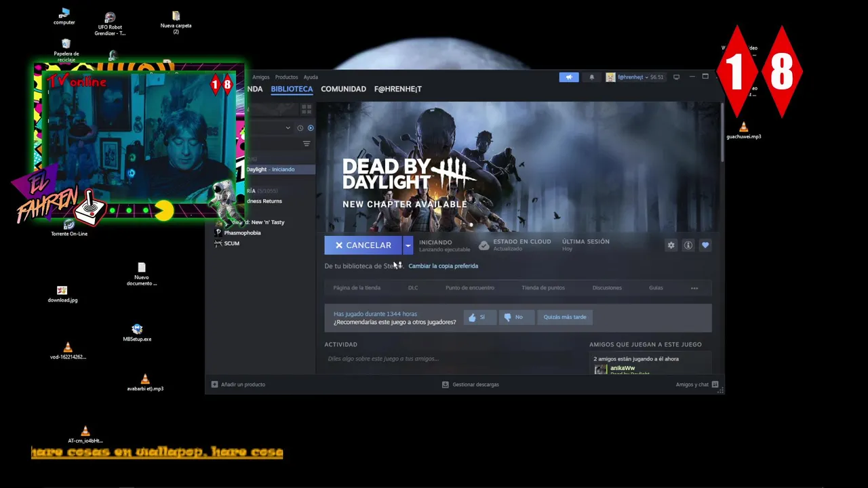Select Daylight - Iniciando list entry
The image size is (868, 488).
[x=279, y=169]
